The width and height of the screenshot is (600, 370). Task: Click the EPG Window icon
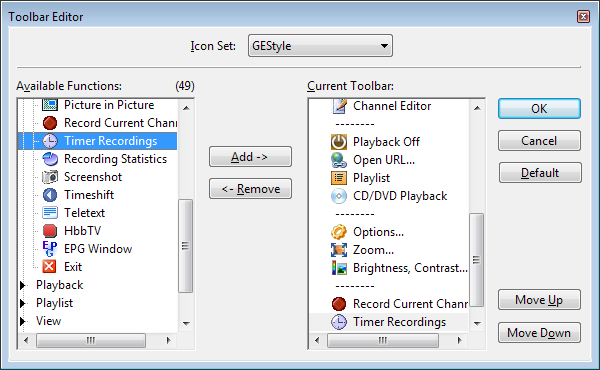pyautogui.click(x=50, y=249)
